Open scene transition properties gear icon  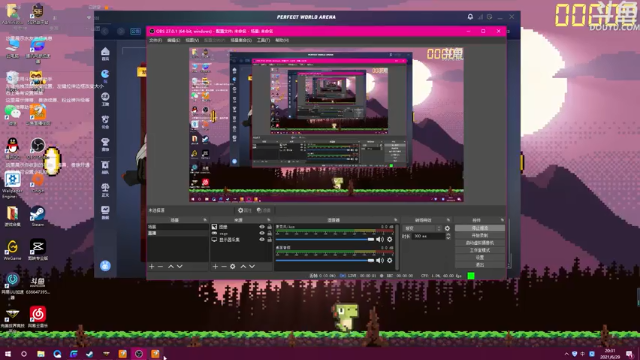click(447, 228)
